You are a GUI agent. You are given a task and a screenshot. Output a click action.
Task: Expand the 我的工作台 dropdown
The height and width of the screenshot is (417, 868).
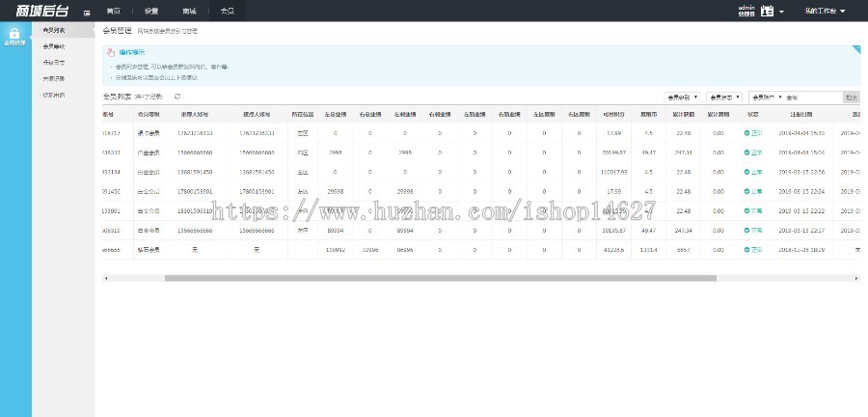[825, 11]
